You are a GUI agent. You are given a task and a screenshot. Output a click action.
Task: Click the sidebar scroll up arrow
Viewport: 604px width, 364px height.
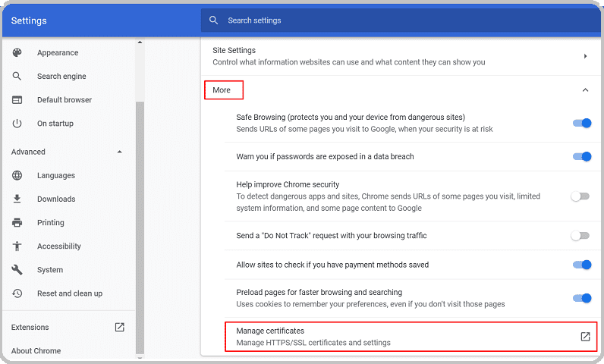(140, 42)
